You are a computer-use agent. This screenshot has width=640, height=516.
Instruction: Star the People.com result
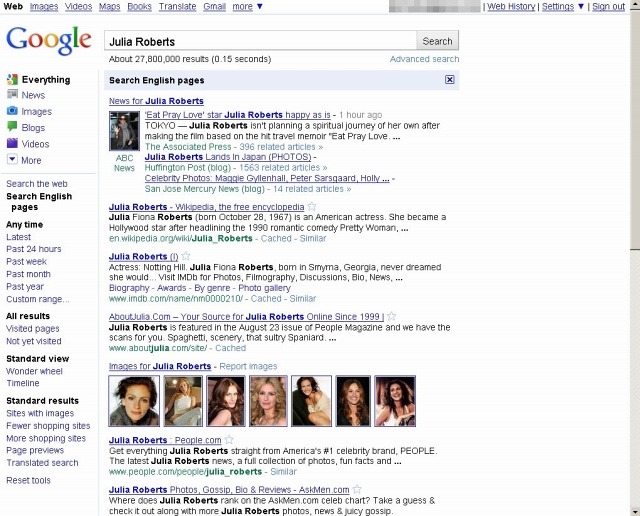point(229,440)
